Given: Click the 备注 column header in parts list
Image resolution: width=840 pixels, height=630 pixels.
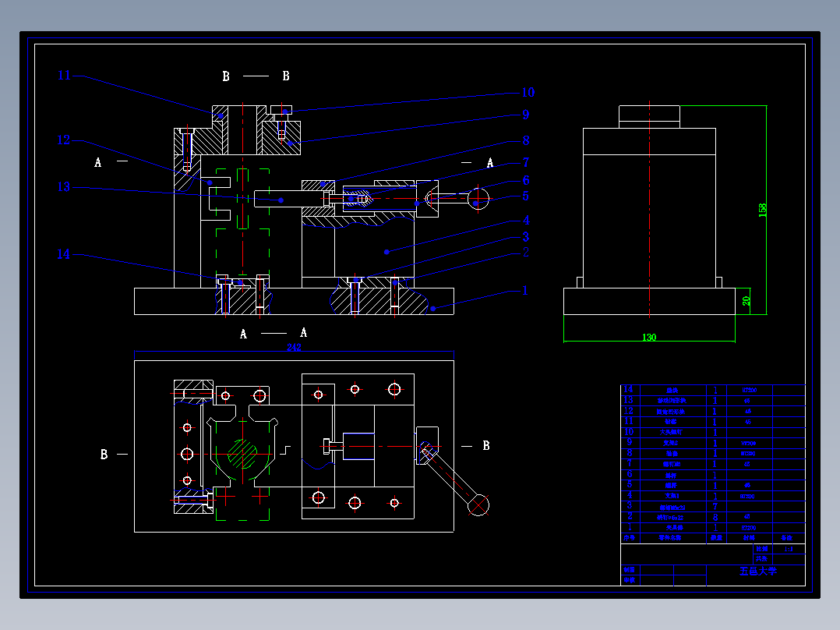Looking at the screenshot, I should [786, 538].
